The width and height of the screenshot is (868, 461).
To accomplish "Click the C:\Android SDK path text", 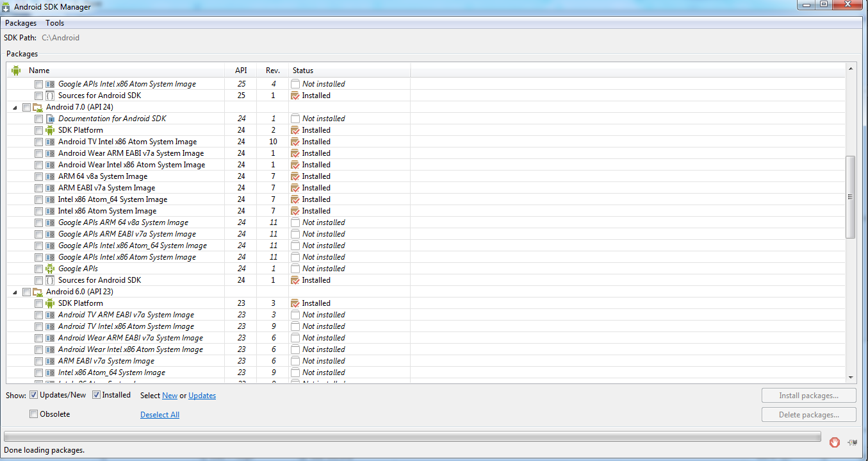I will click(x=61, y=38).
